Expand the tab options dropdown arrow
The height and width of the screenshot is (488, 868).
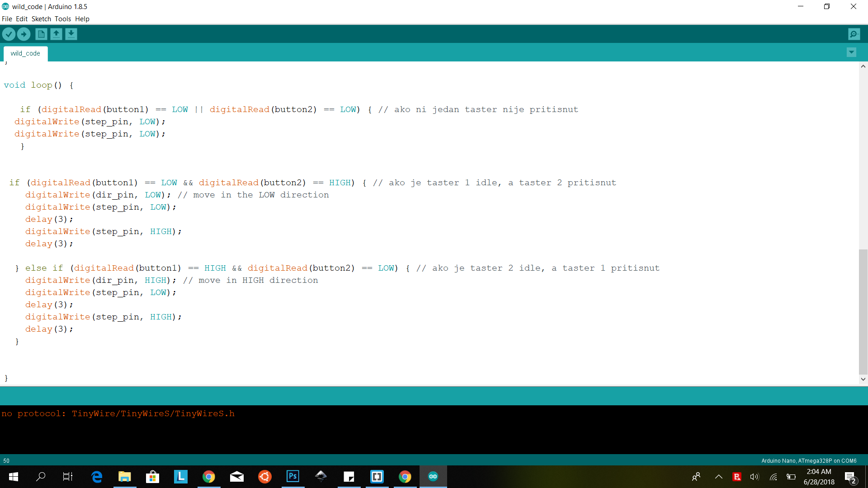tap(851, 52)
